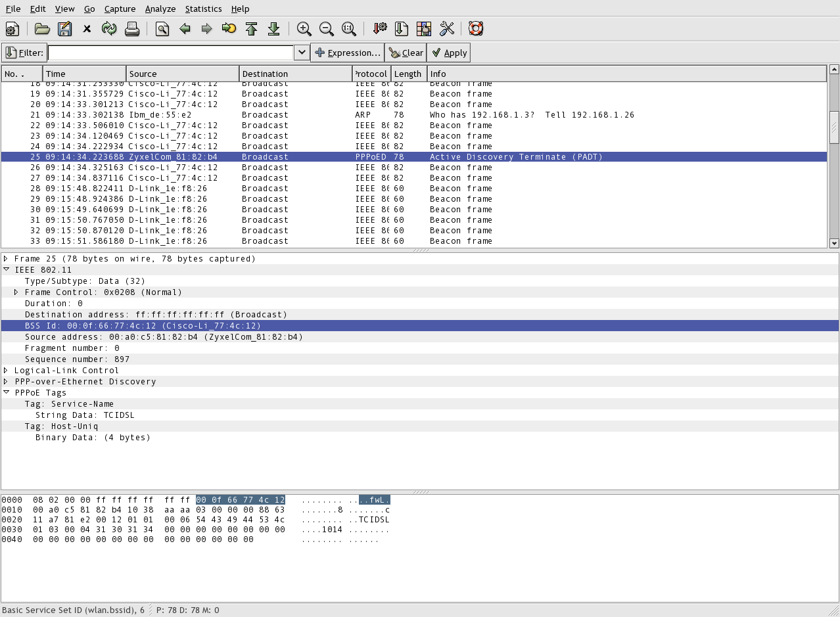Jump to the last packet
Image resolution: width=840 pixels, height=617 pixels.
pos(273,29)
